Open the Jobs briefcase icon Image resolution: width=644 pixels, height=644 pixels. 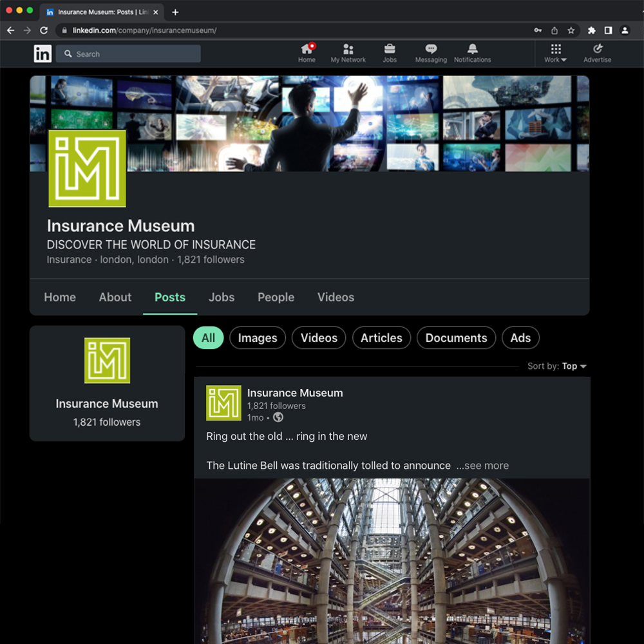coord(390,50)
